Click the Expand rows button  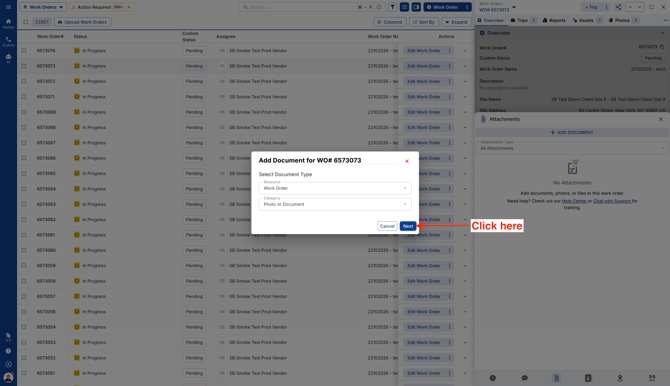tap(456, 22)
